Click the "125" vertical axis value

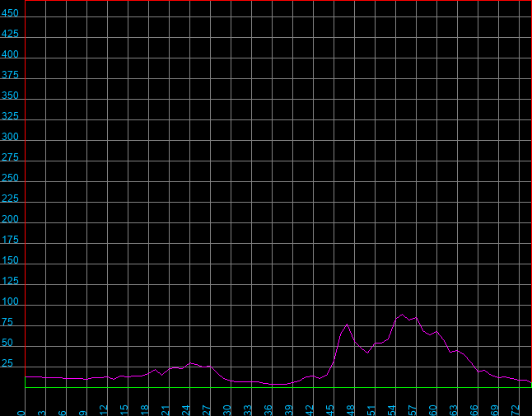(x=10, y=281)
